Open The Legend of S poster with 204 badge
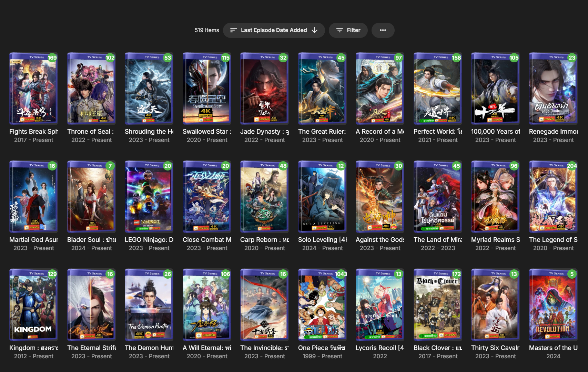The image size is (588, 372). pos(553,197)
